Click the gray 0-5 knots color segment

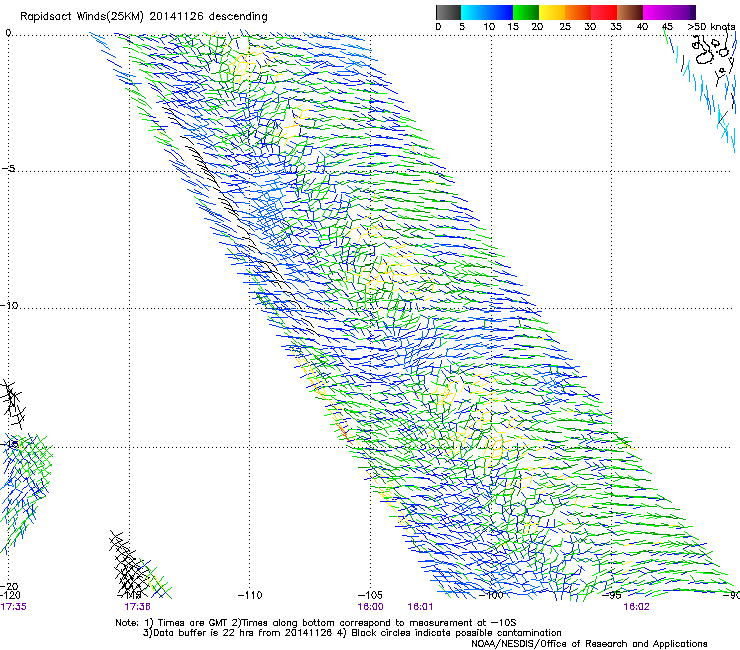[x=448, y=12]
